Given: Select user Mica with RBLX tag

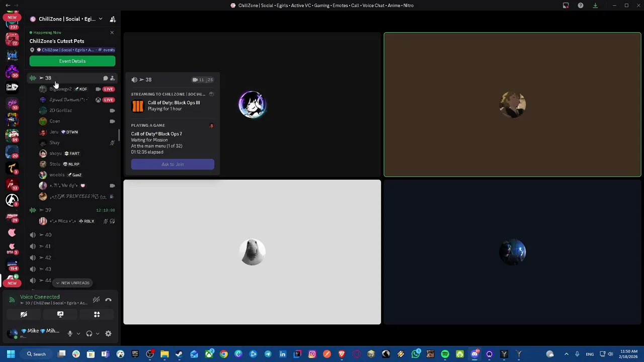Looking at the screenshot, I should pos(77,221).
